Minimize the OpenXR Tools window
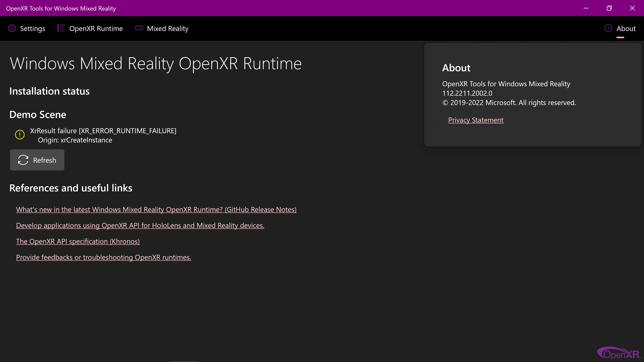This screenshot has width=644, height=362. click(586, 8)
